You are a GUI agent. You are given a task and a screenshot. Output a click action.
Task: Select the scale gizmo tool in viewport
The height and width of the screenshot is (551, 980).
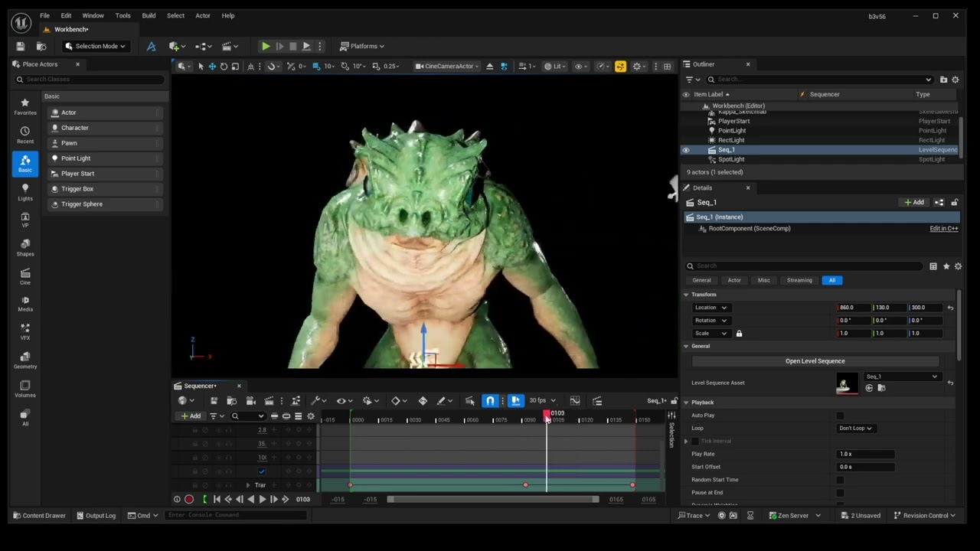(x=235, y=67)
